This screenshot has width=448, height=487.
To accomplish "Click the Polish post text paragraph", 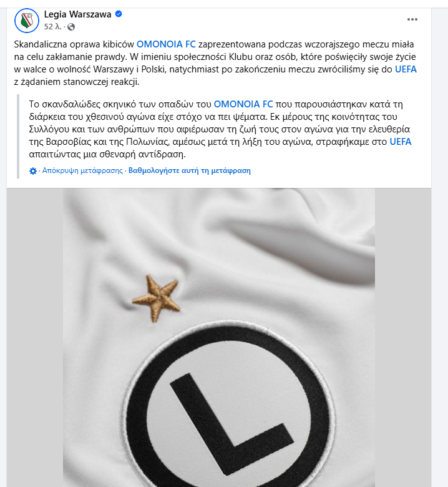I will pyautogui.click(x=215, y=63).
